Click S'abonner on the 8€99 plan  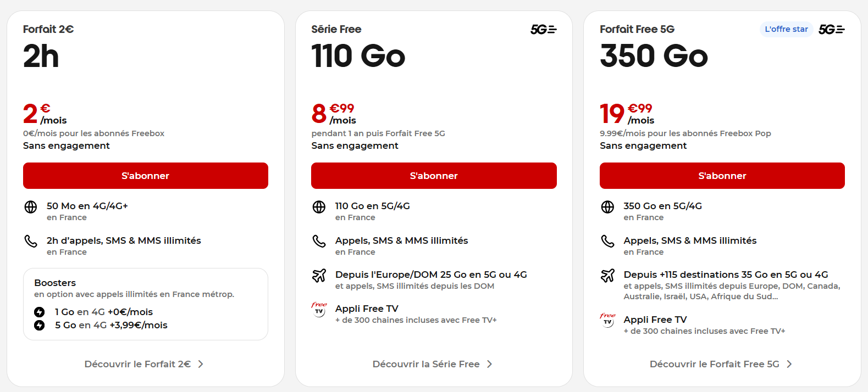click(x=434, y=176)
